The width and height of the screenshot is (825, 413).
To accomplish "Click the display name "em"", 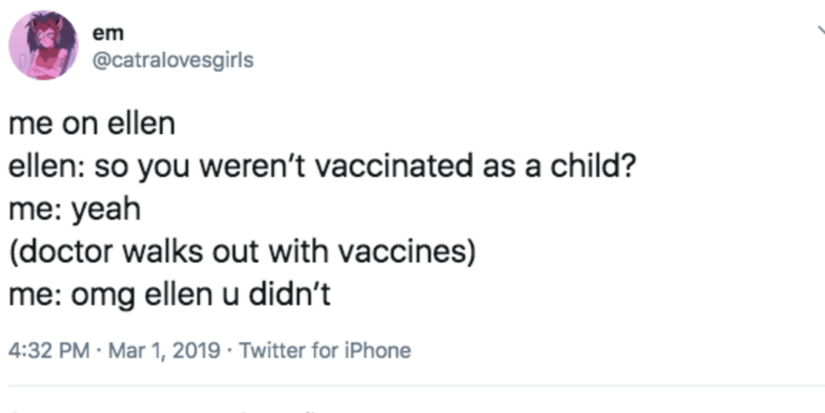I will point(101,33).
